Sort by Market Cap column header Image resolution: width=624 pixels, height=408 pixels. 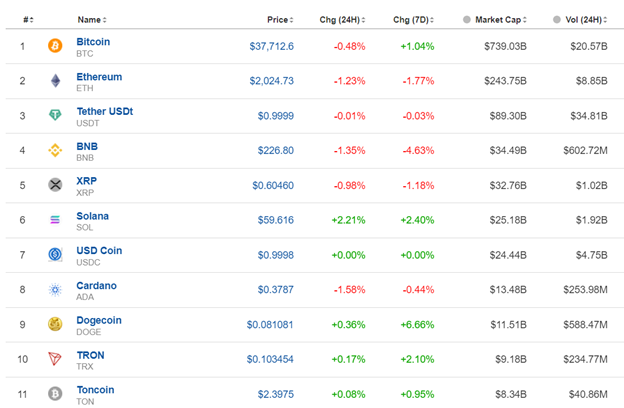(501, 20)
